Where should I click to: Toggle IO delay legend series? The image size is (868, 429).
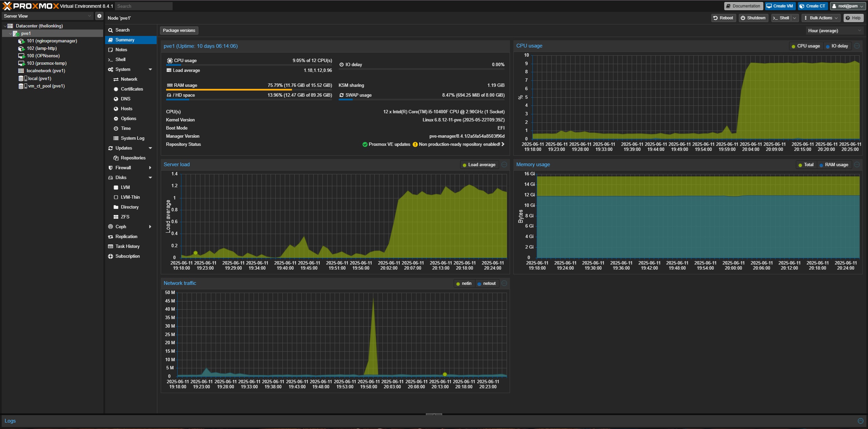point(837,46)
